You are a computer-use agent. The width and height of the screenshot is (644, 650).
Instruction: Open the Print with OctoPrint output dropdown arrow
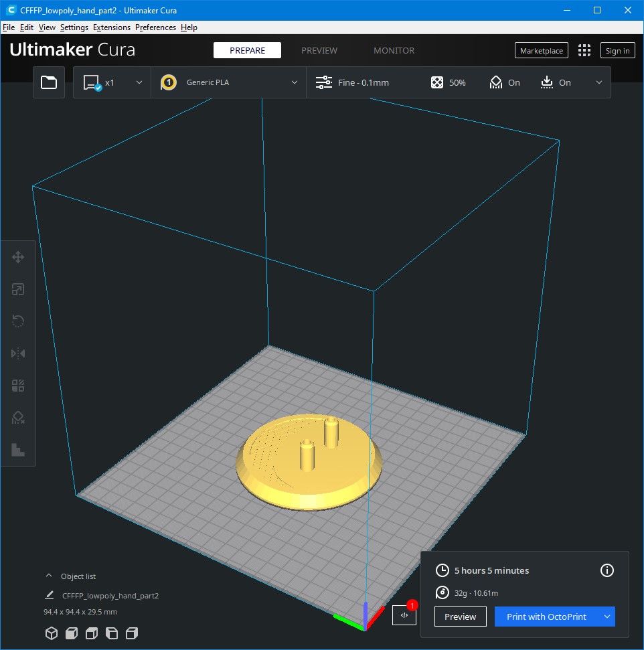pyautogui.click(x=607, y=617)
